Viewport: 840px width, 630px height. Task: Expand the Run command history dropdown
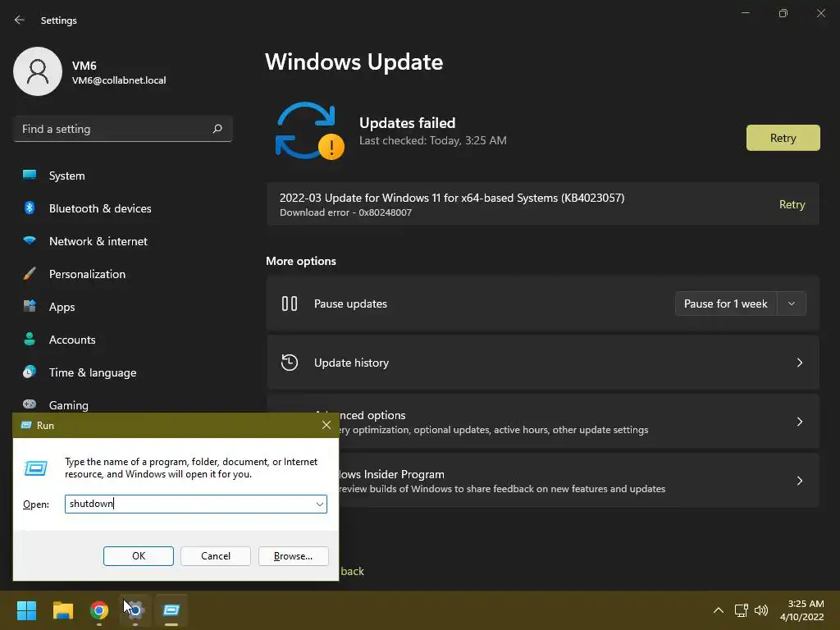(x=320, y=504)
